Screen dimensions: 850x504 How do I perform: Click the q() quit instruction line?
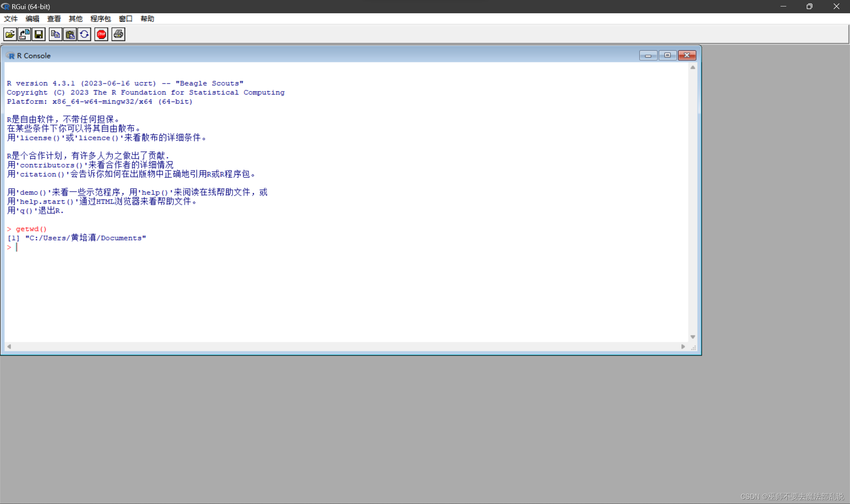[x=35, y=210]
